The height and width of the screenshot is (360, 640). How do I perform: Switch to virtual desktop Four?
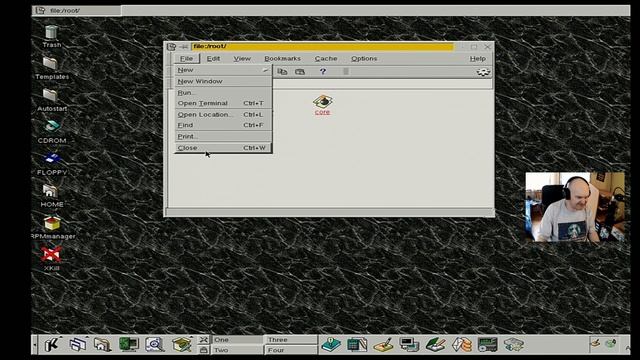[x=291, y=350]
